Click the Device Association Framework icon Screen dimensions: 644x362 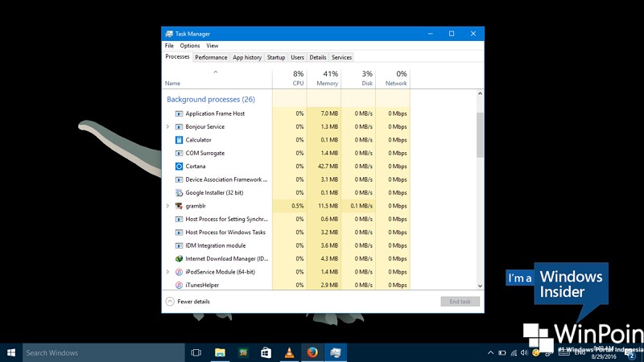(179, 179)
